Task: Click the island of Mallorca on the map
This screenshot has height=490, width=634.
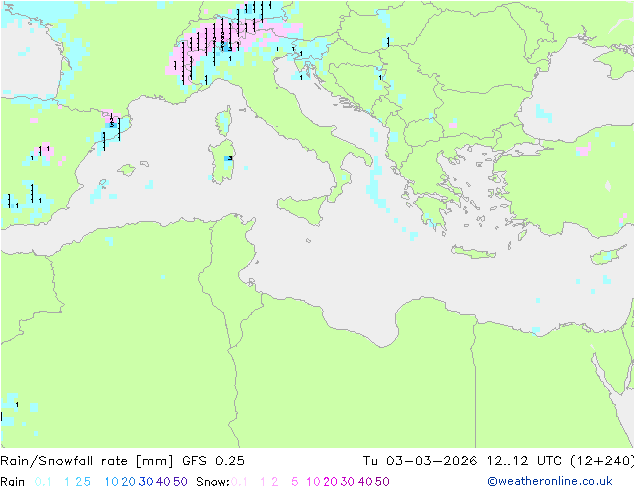Action: (127, 170)
